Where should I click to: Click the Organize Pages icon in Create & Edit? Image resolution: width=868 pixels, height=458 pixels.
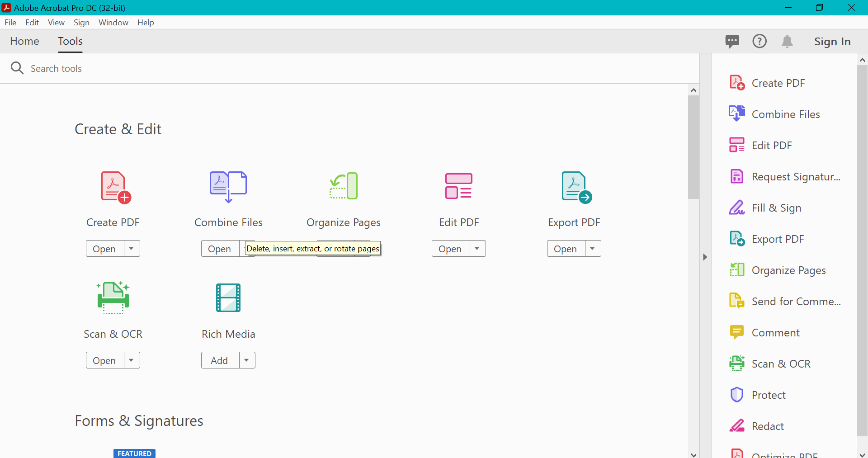coord(344,186)
